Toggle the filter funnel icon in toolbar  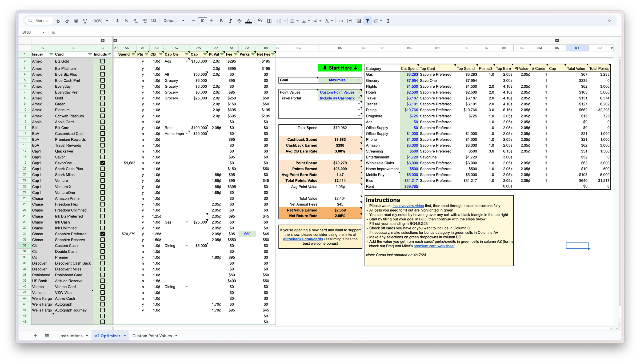pyautogui.click(x=368, y=21)
